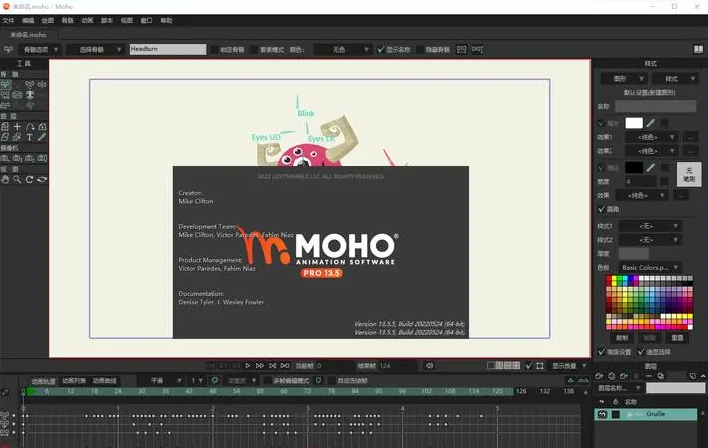
Task: Select the Zoom magnifier workspace tool
Action: 17,179
